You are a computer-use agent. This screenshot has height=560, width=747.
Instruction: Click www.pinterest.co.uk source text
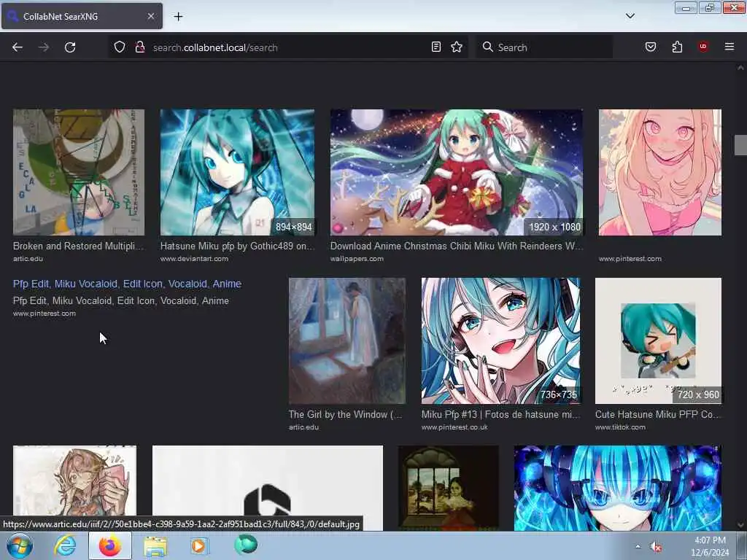(454, 427)
